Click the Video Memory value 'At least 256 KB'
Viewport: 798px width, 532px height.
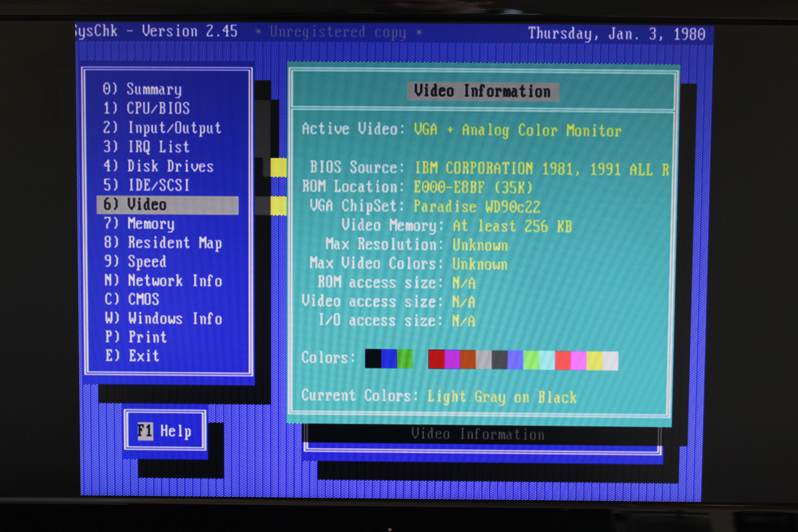pos(512,226)
